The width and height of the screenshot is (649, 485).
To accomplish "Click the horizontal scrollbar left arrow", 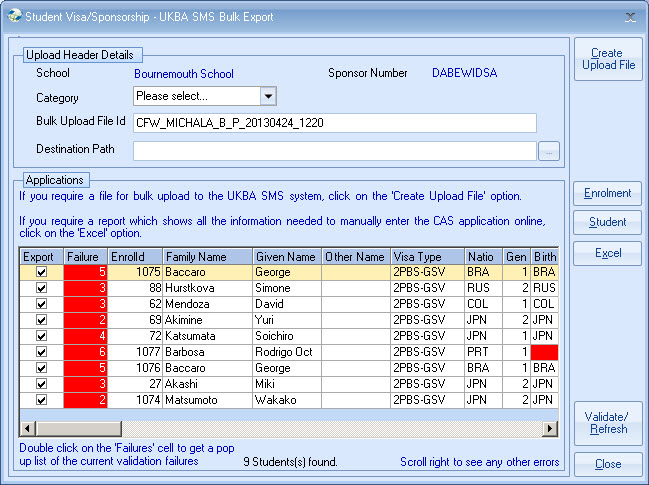I will point(27,428).
